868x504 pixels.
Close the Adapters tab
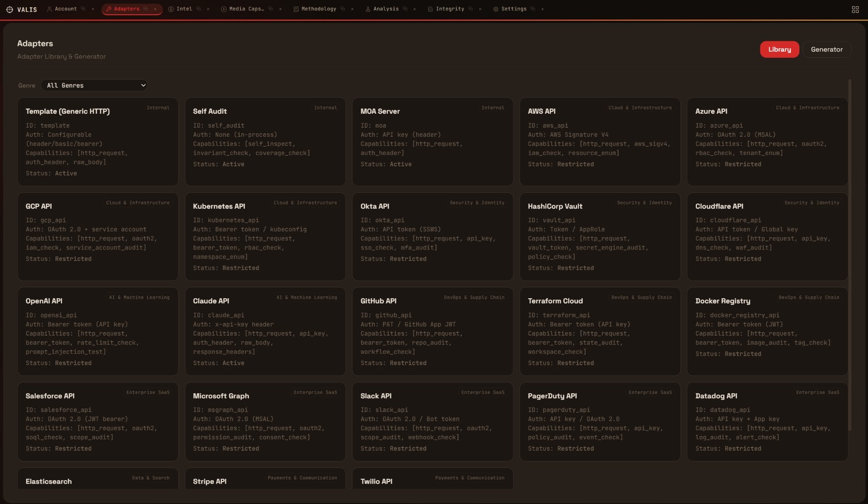155,9
